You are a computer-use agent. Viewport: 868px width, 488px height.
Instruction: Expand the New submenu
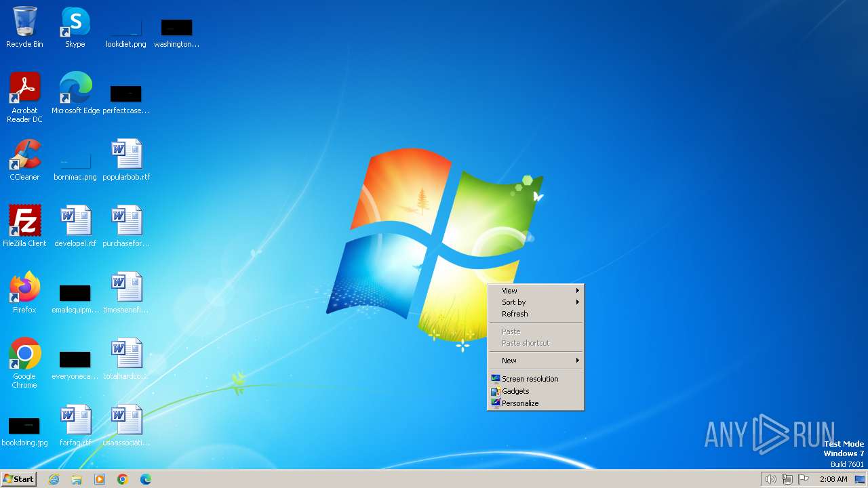click(536, 361)
